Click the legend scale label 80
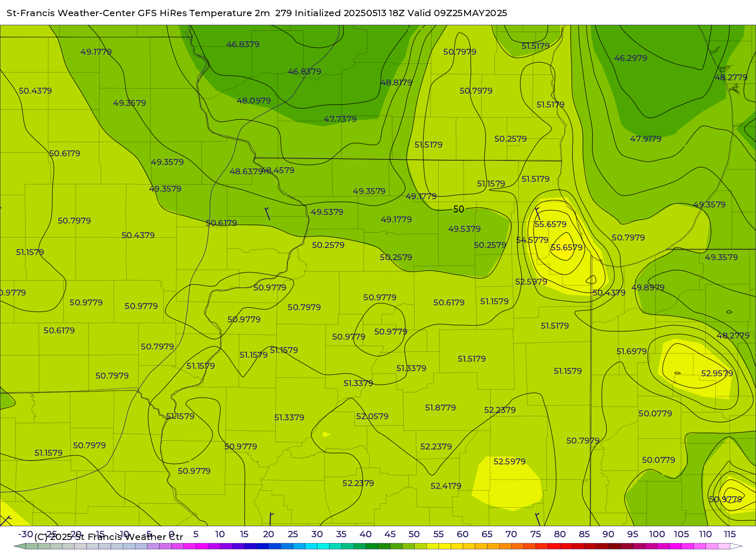The width and height of the screenshot is (756, 551). coord(560,534)
